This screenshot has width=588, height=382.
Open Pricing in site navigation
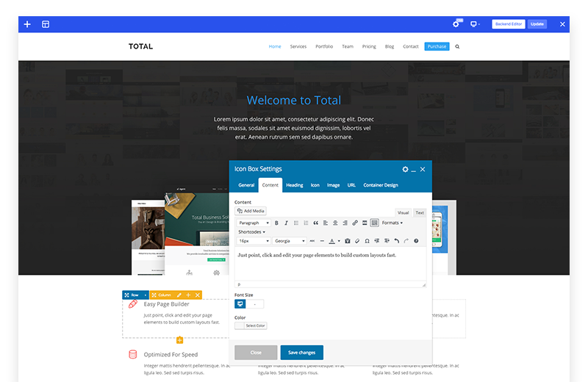(x=369, y=46)
